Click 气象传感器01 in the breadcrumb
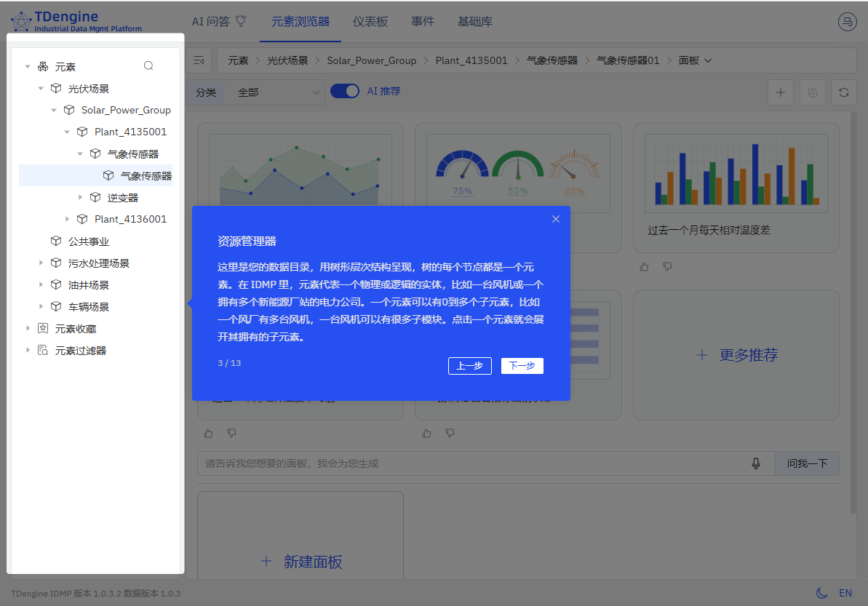 coord(628,60)
